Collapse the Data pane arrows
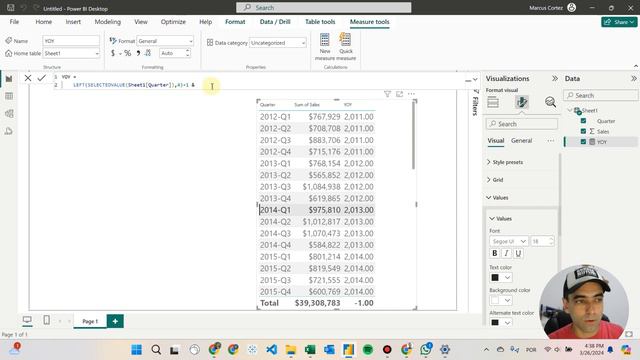 coord(633,78)
